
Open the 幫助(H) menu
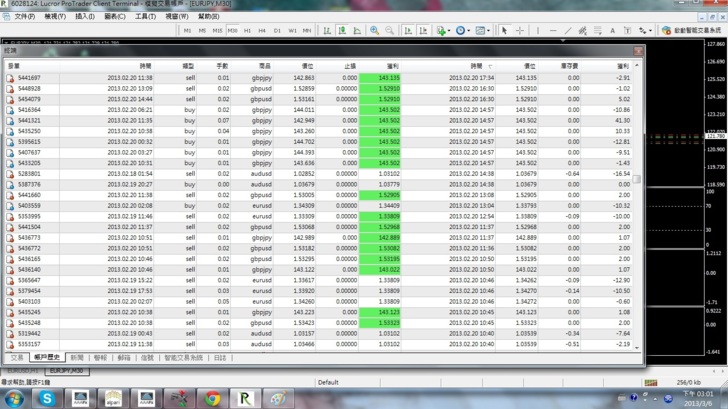[x=208, y=17]
